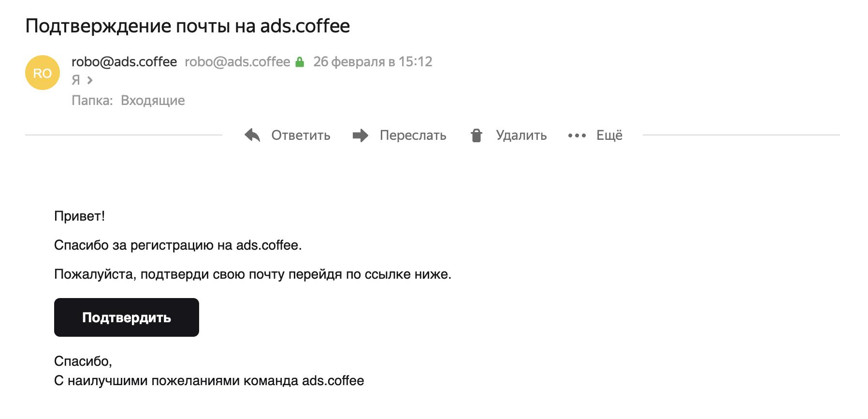Click the line Спасибо за регистрацию на ads.coffee.
The height and width of the screenshot is (419, 868).
coord(178,245)
